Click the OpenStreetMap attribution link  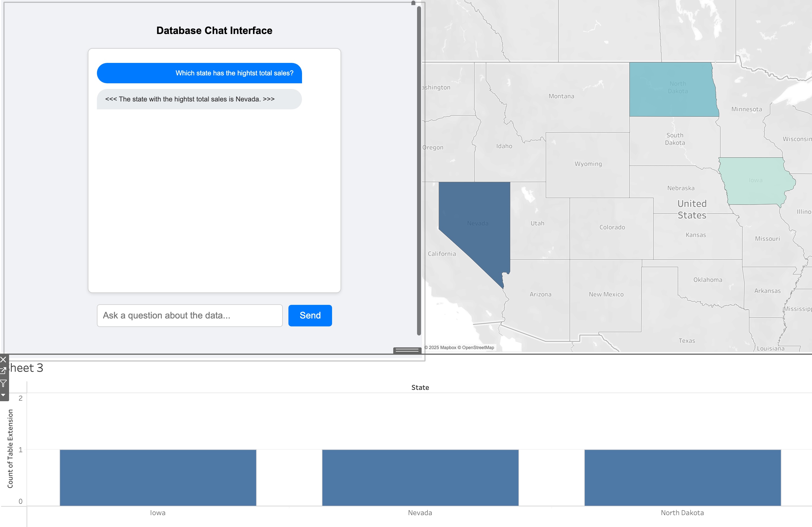pyautogui.click(x=478, y=348)
